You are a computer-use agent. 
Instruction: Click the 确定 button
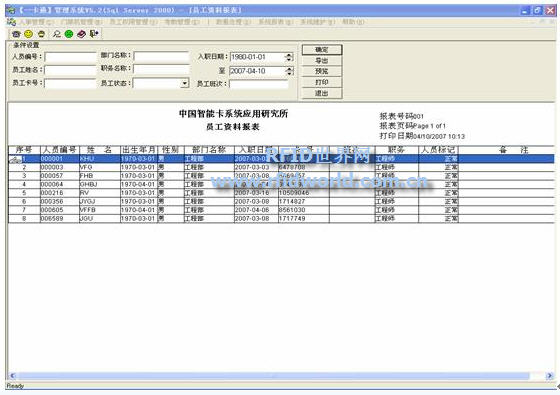pyautogui.click(x=322, y=50)
